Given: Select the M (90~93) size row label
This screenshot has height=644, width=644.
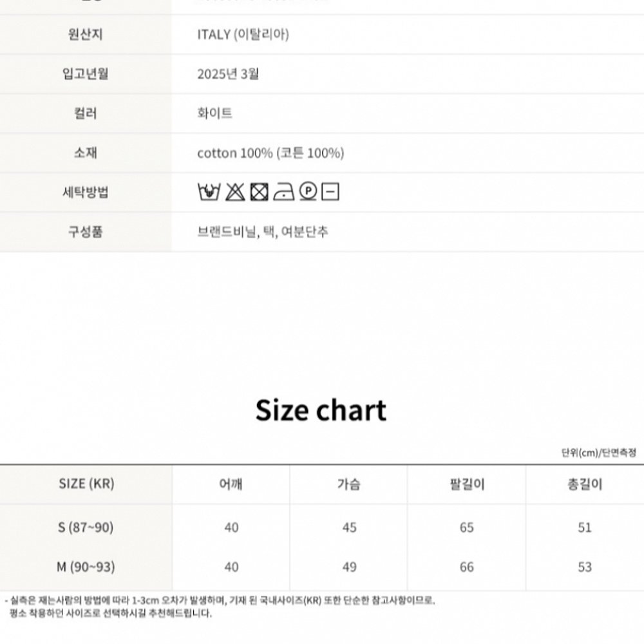Looking at the screenshot, I should click(86, 567).
